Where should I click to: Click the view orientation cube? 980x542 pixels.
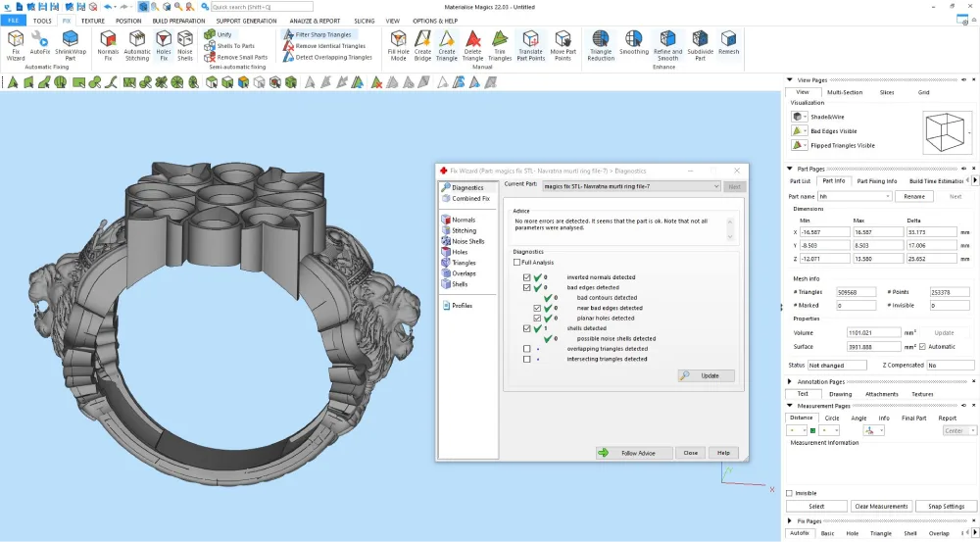click(x=945, y=132)
